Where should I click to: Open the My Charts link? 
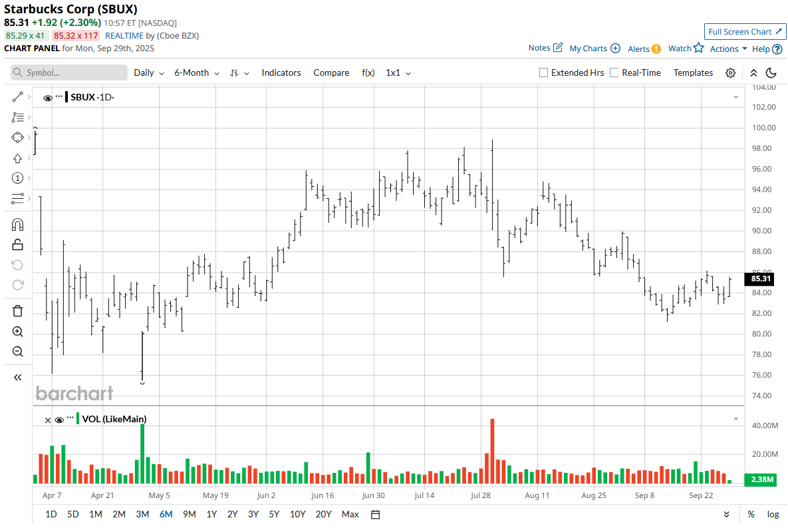coord(588,49)
